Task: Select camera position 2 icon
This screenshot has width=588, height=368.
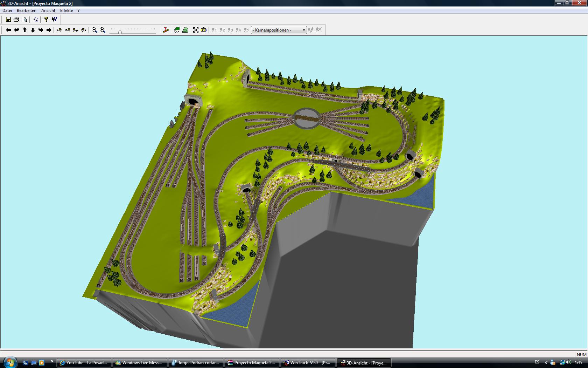Action: [x=222, y=30]
